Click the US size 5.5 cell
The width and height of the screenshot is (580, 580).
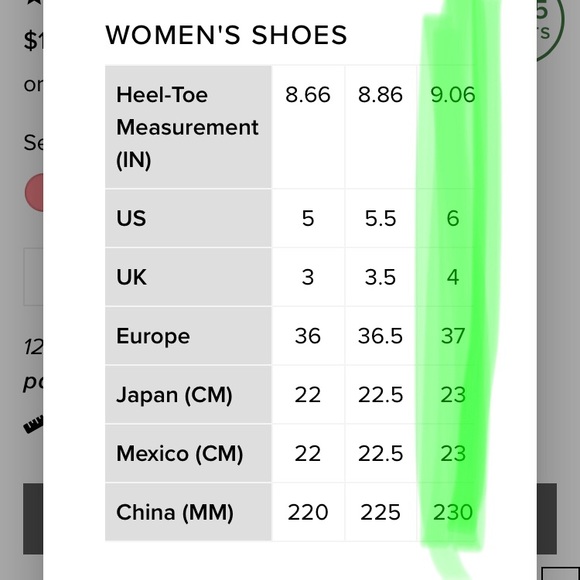point(381,218)
